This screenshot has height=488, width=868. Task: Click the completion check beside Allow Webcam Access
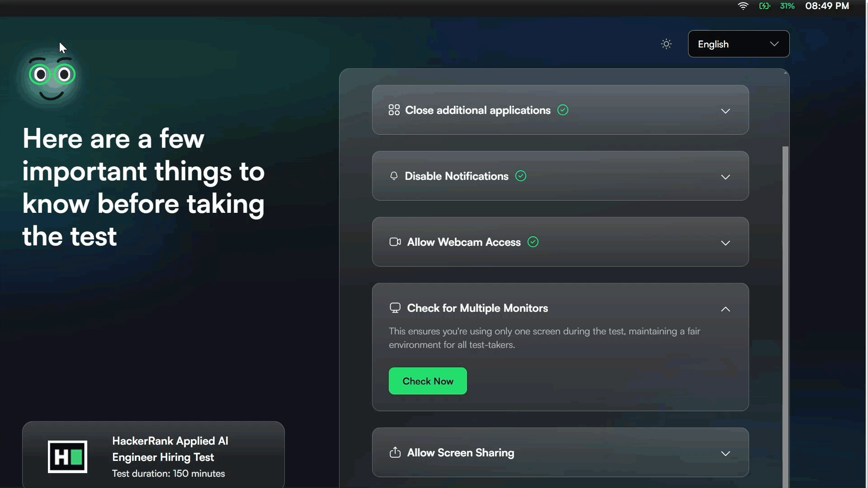533,242
